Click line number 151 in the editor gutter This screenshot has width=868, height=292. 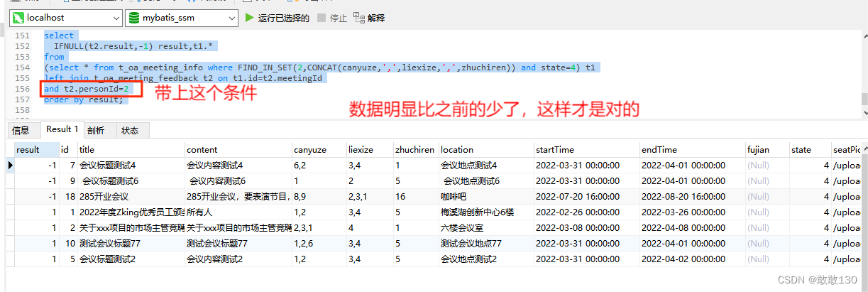click(x=23, y=36)
